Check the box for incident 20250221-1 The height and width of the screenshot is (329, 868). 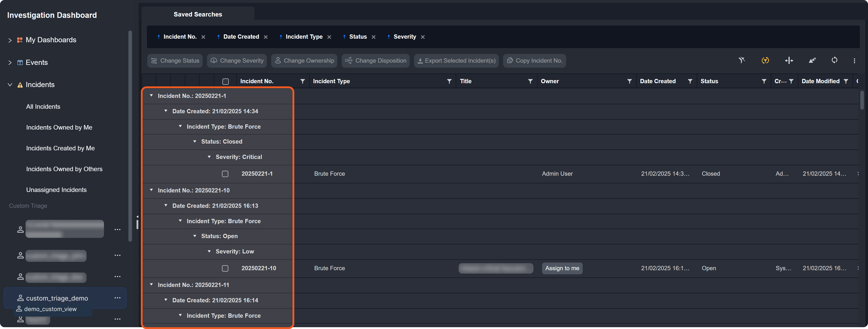coord(225,174)
